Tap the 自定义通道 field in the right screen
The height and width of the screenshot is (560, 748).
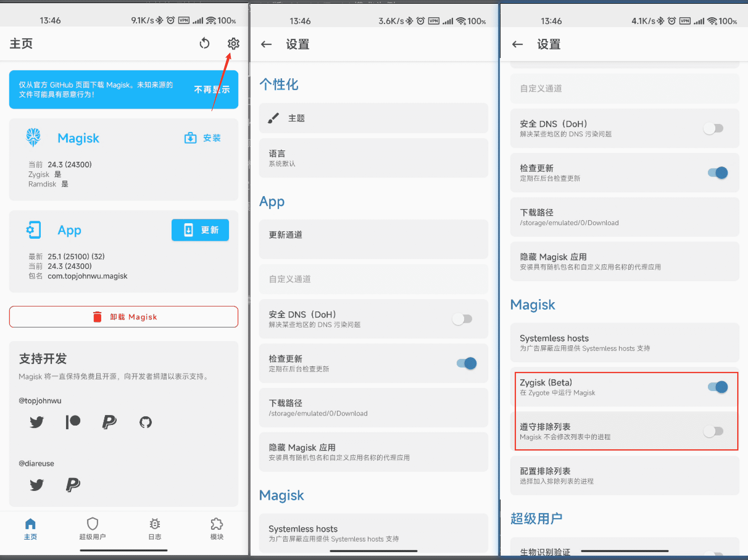624,88
